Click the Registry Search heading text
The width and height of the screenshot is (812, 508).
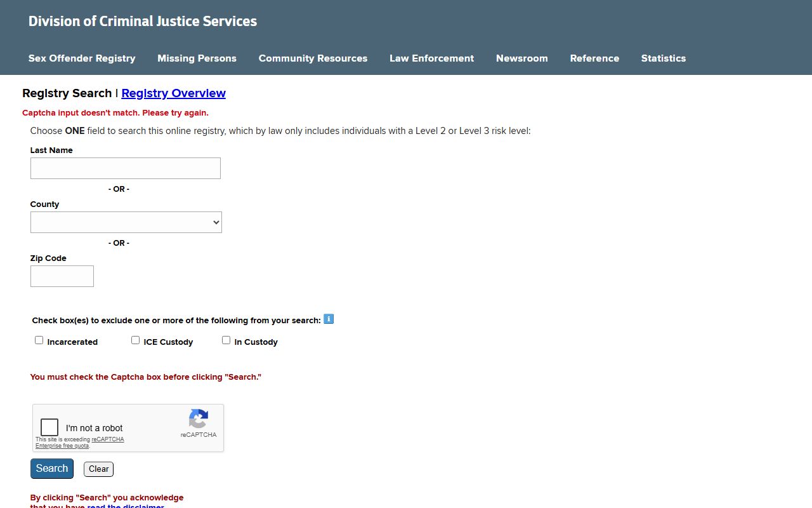[67, 93]
